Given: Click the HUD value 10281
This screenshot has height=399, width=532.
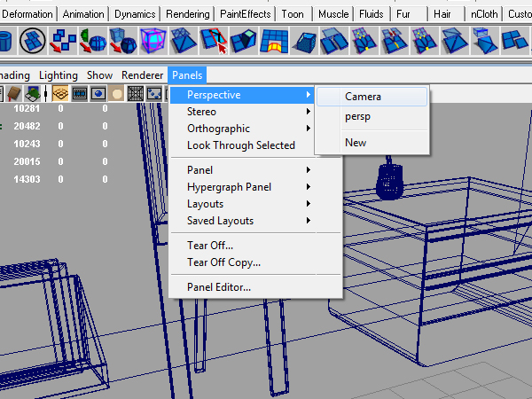Looking at the screenshot, I should coord(27,108).
